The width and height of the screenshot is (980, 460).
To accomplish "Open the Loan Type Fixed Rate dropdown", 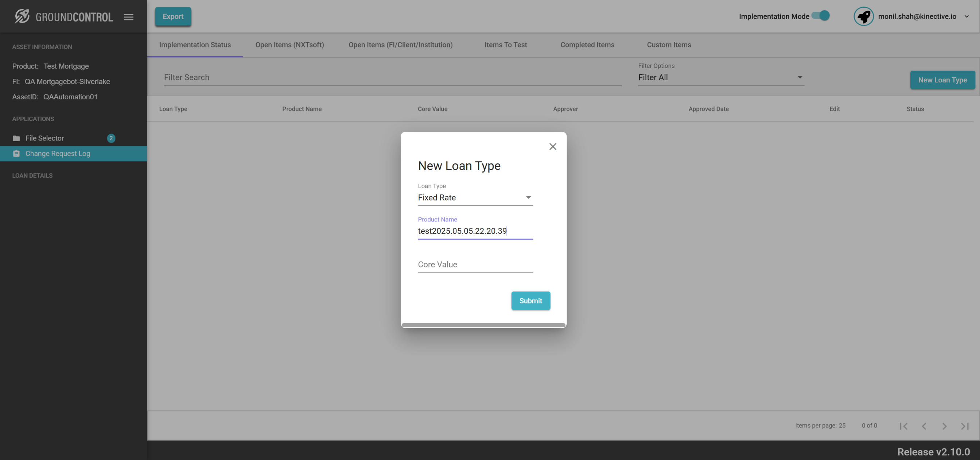I will coord(475,198).
